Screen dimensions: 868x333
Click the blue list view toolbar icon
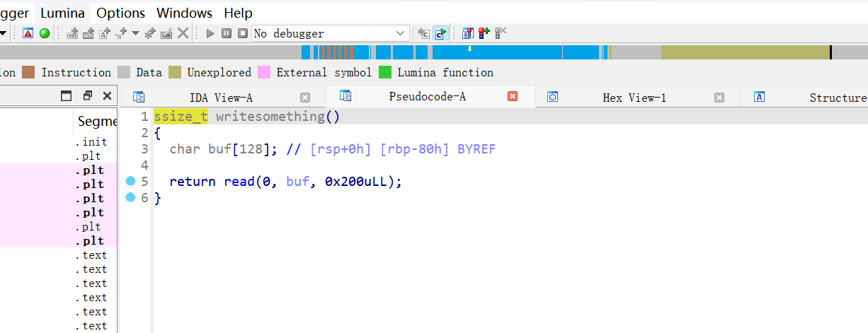tap(467, 33)
